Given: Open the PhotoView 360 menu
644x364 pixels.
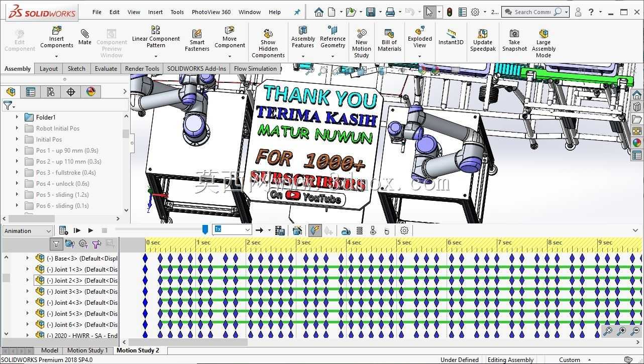Looking at the screenshot, I should pos(211,12).
